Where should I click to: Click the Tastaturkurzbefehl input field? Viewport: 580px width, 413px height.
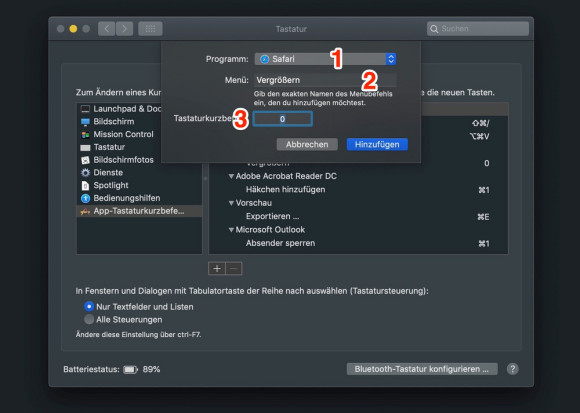pos(283,119)
